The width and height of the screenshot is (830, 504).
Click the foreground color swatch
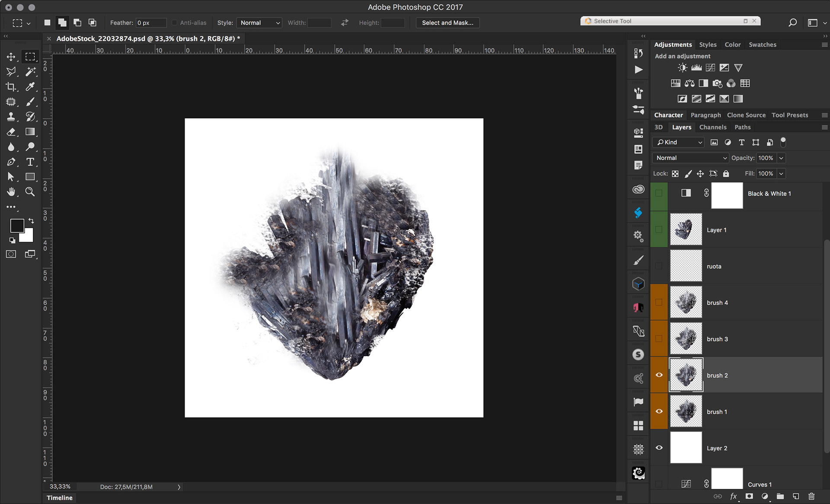[x=16, y=225]
